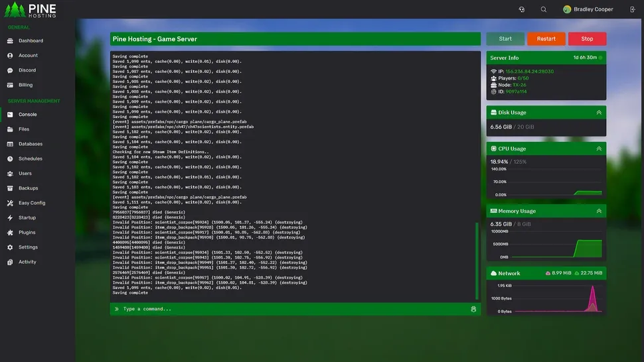Viewport: 644px width, 362px height.
Task: Collapse the CPU Usage panel
Action: coord(599,149)
